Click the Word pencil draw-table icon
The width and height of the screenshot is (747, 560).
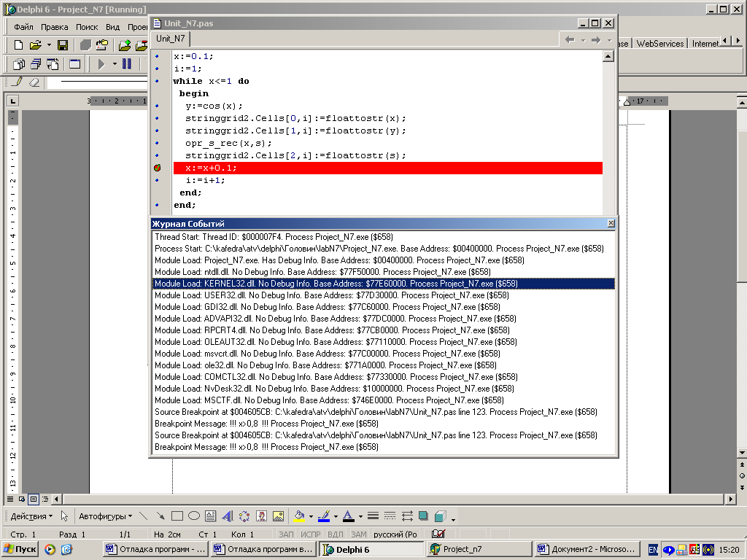point(18,82)
